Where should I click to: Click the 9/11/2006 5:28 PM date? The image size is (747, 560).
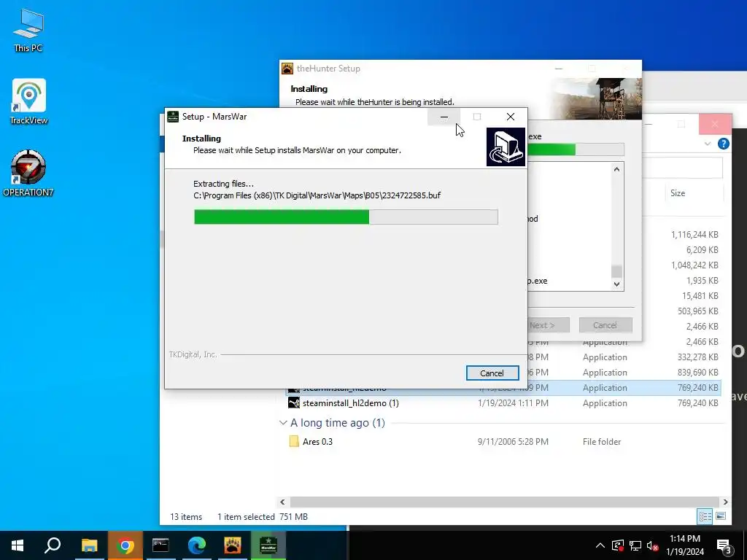pyautogui.click(x=513, y=441)
